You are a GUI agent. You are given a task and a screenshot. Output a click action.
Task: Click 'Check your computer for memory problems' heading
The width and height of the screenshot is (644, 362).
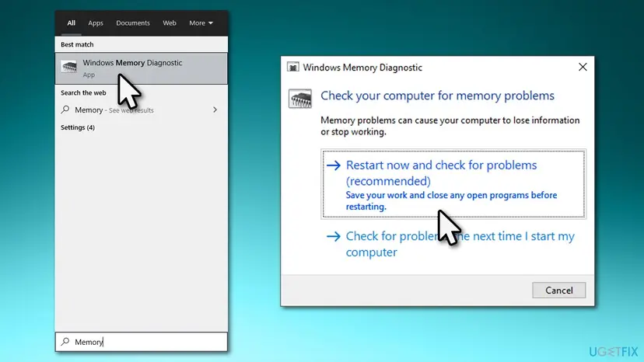click(437, 96)
